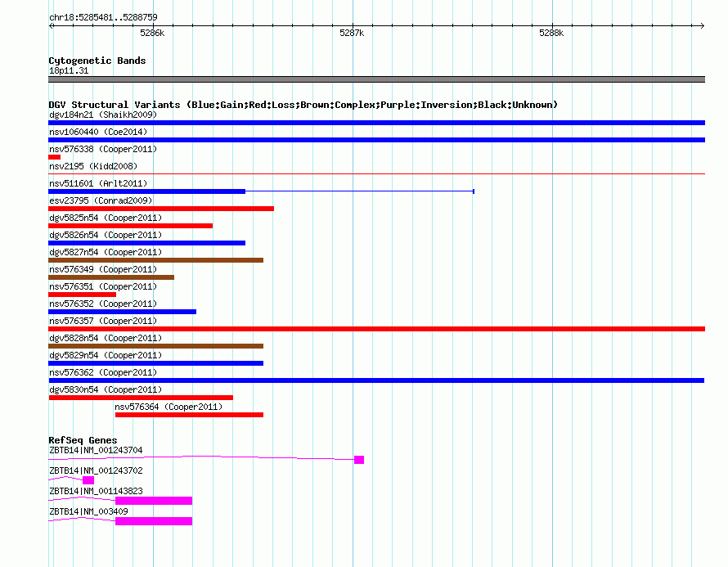This screenshot has width=728, height=567.
Task: Click the nsv576364 (Cooper2011) label
Action: point(169,407)
